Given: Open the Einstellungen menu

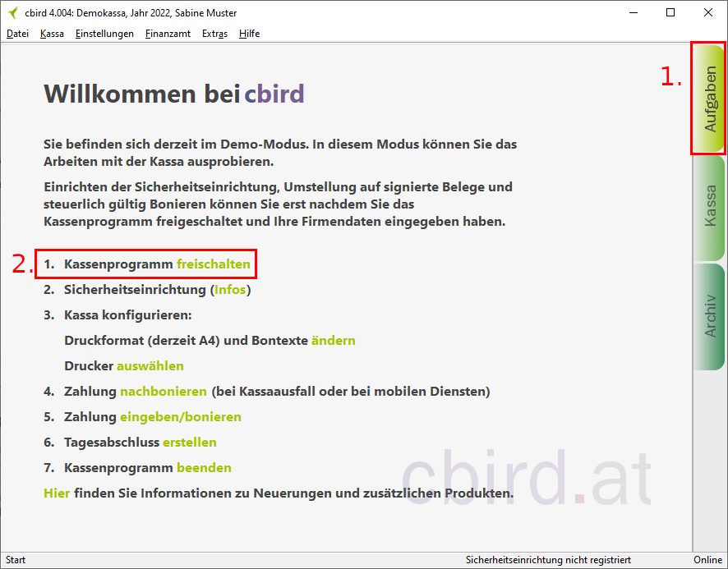Looking at the screenshot, I should [104, 34].
